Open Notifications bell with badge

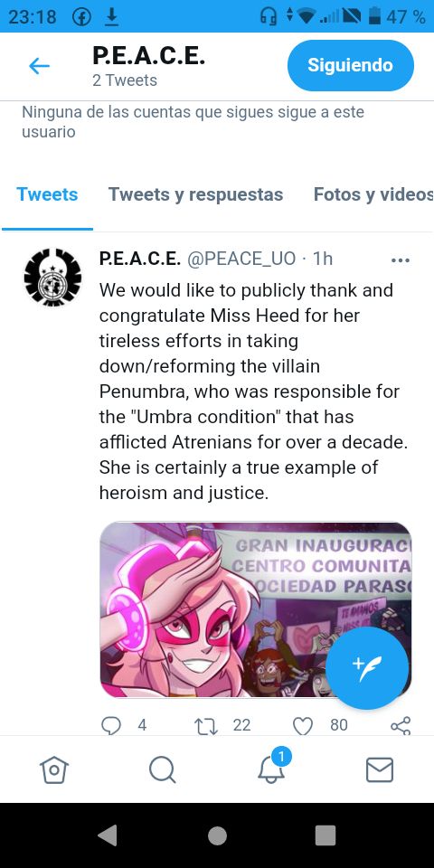coord(273,767)
